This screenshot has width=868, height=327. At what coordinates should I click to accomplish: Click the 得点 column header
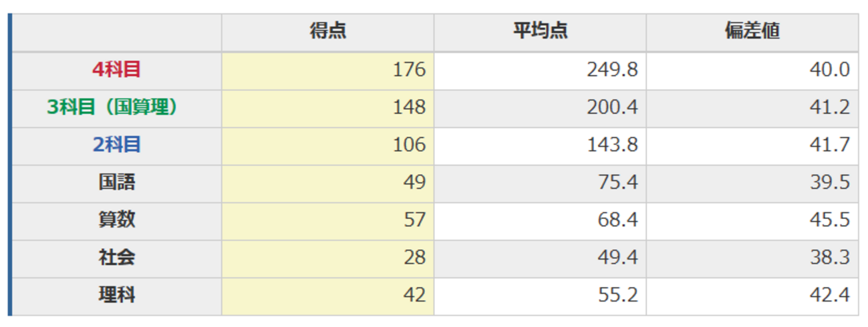(x=327, y=31)
